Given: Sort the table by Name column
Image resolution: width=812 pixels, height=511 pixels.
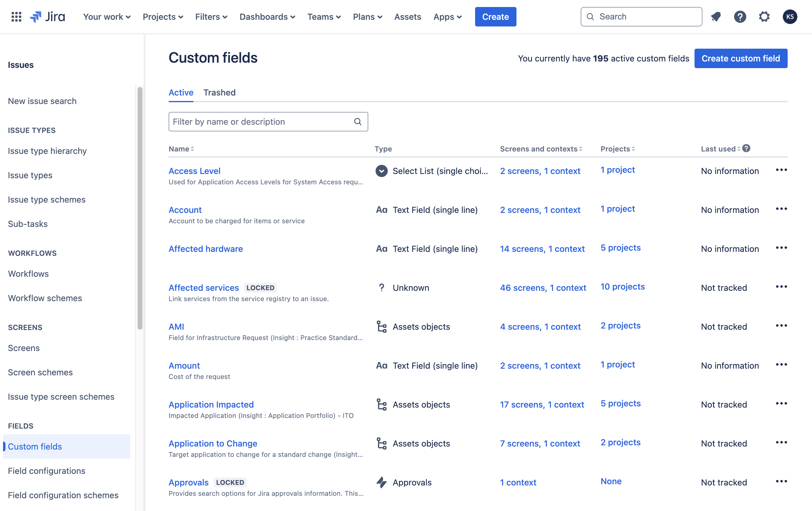Looking at the screenshot, I should (x=181, y=149).
